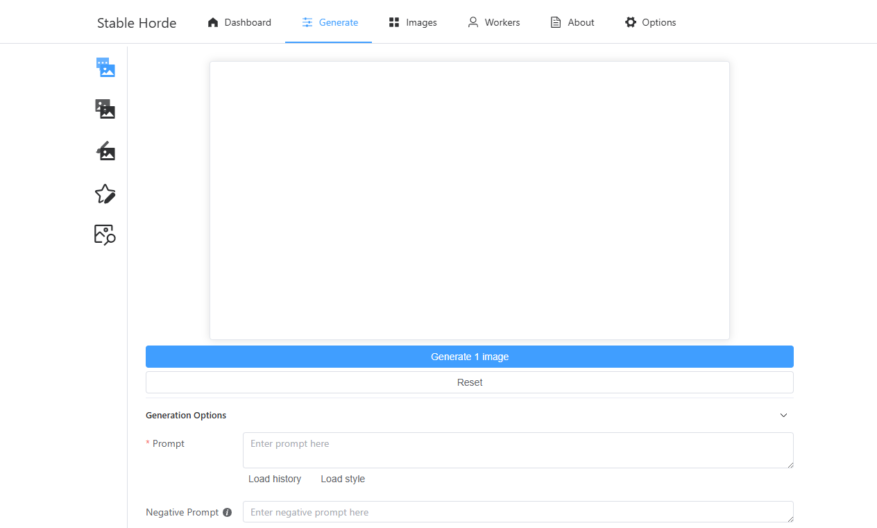
Task: Click the Stable Horde title
Action: 136,23
